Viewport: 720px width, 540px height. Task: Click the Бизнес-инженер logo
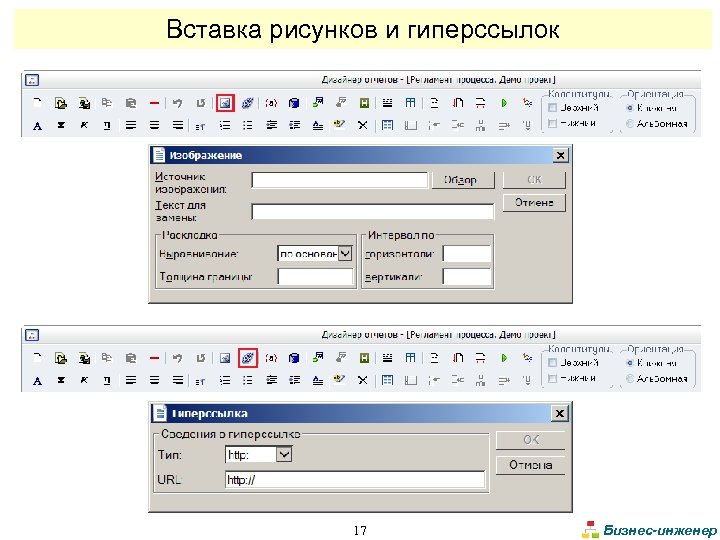point(649,529)
